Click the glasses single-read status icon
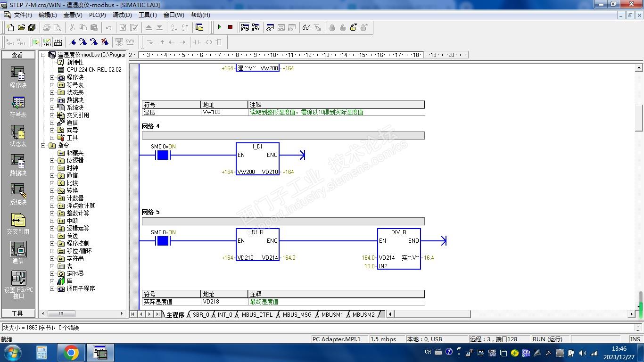The image size is (644, 362). pos(306,27)
